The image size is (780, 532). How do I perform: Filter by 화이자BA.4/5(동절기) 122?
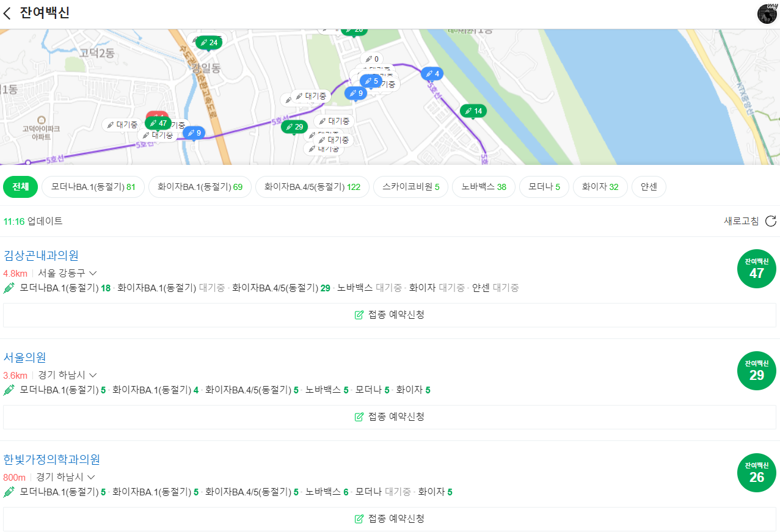pos(312,187)
